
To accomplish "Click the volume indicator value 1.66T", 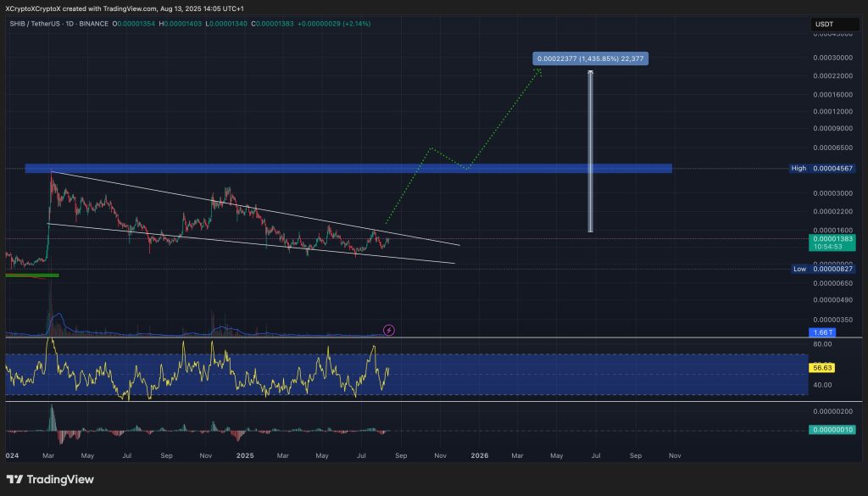I will [x=821, y=332].
